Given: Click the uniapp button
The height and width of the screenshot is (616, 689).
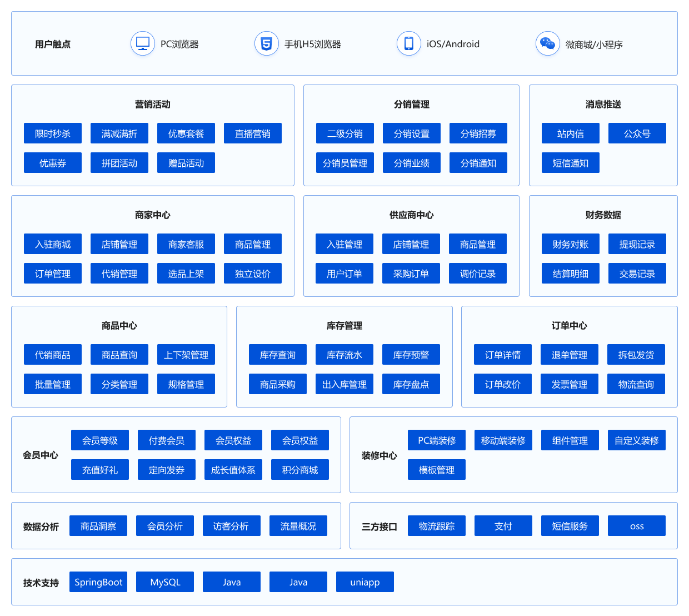Looking at the screenshot, I should click(x=365, y=582).
